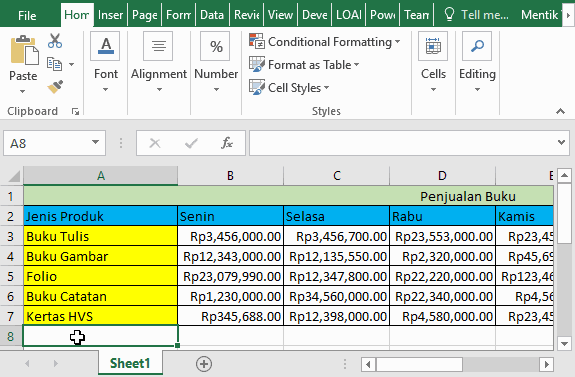Screen dimensions: 575x377
Task: Select the Format Painter brush icon
Action: (x=55, y=87)
